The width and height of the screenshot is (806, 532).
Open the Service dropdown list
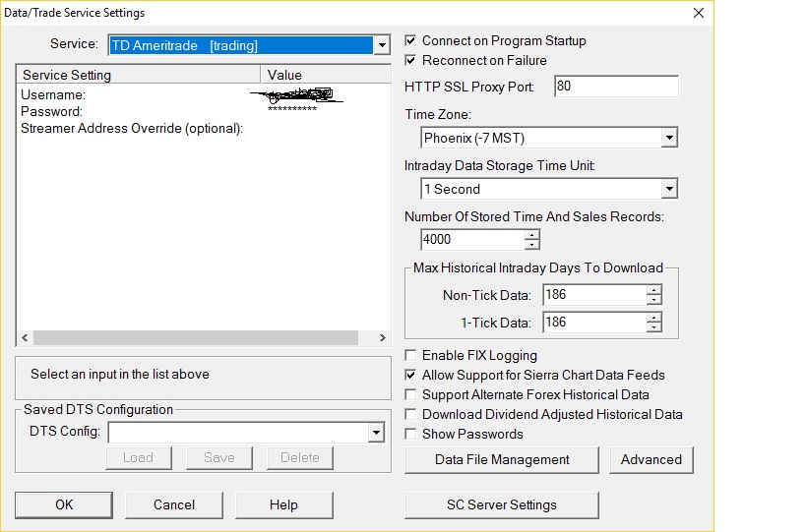pyautogui.click(x=382, y=45)
